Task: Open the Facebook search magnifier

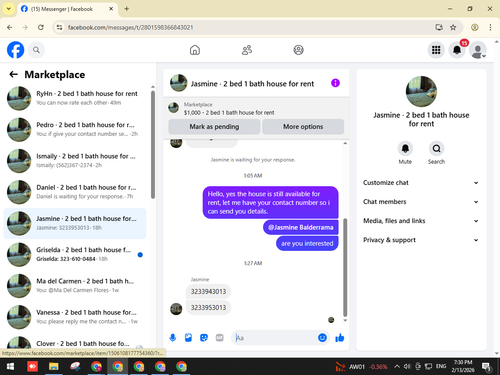Action: [36, 50]
